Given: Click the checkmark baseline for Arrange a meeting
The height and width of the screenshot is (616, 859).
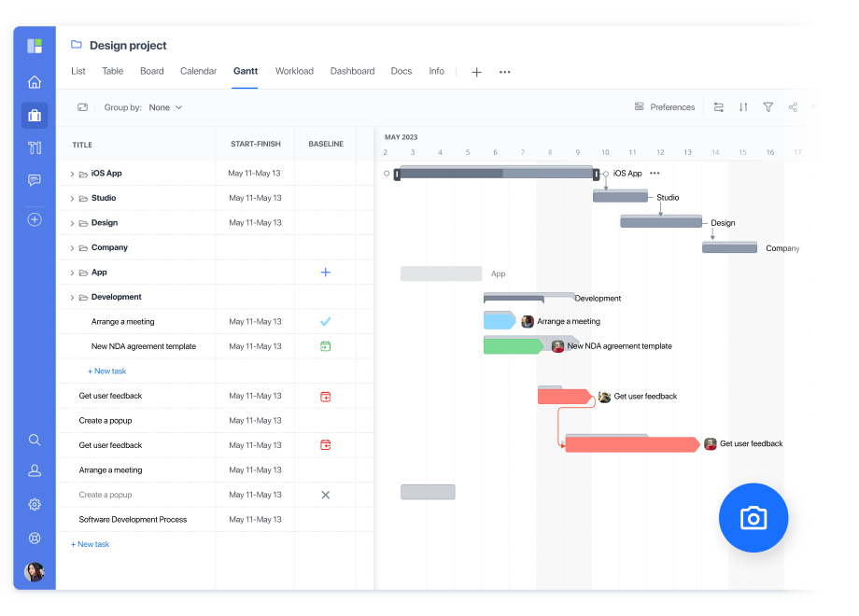Looking at the screenshot, I should [325, 321].
